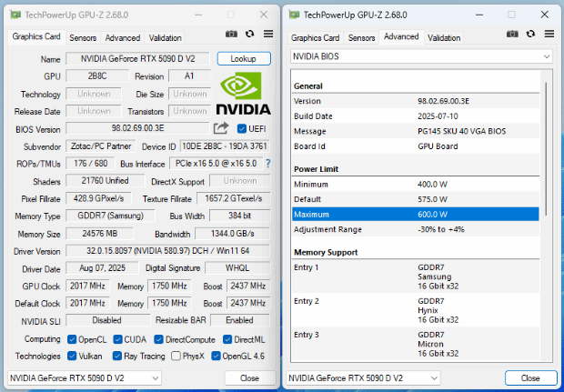Take screenshot with camera icon in right window
The height and width of the screenshot is (392, 564).
(512, 34)
